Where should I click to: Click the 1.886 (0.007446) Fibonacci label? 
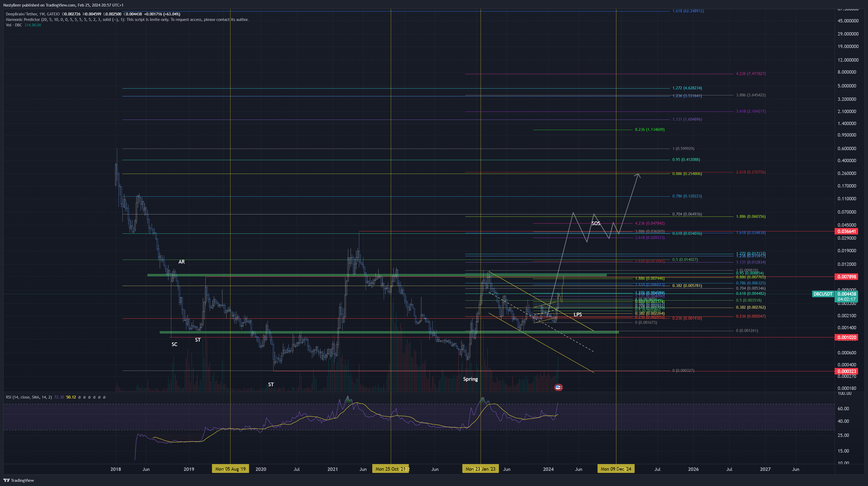tap(650, 279)
